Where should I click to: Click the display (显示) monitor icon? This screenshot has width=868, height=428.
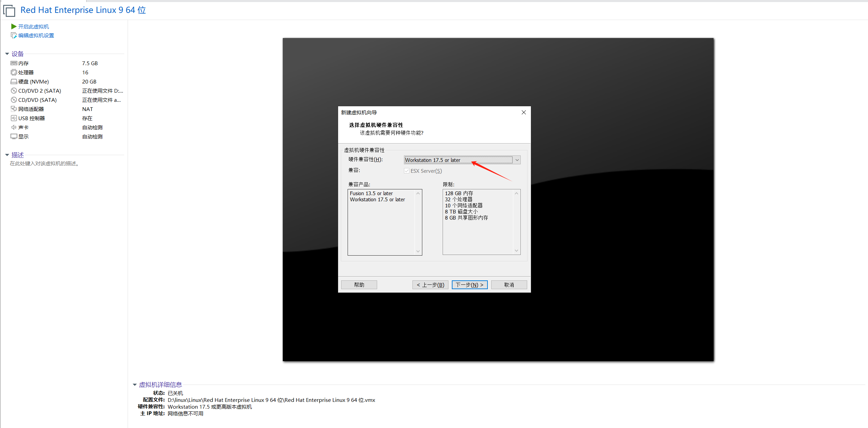[14, 136]
